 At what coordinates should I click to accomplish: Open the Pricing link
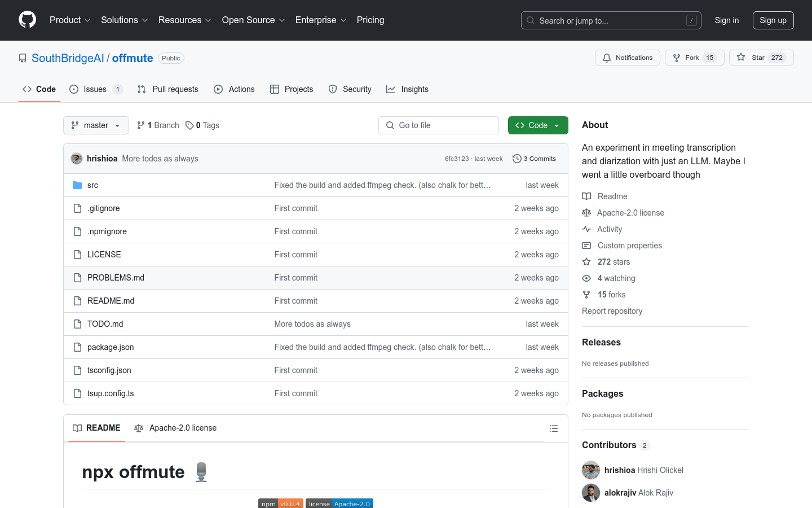[x=370, y=20]
